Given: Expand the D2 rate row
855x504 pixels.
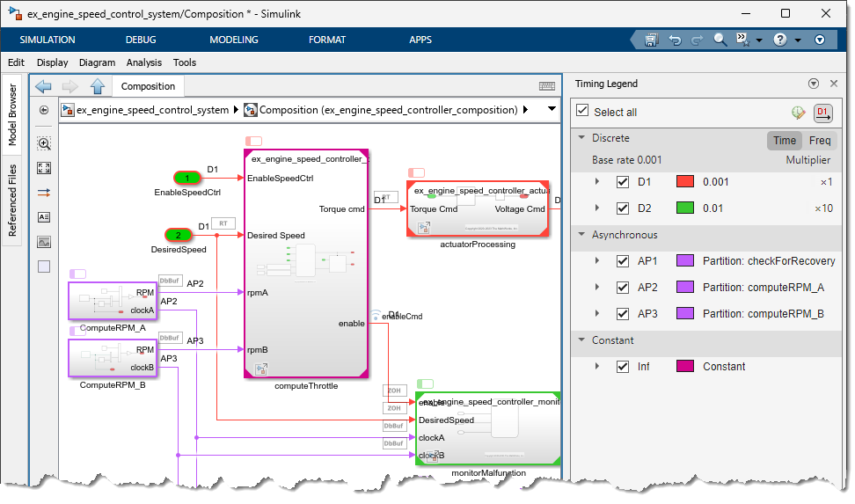Looking at the screenshot, I should [x=597, y=208].
